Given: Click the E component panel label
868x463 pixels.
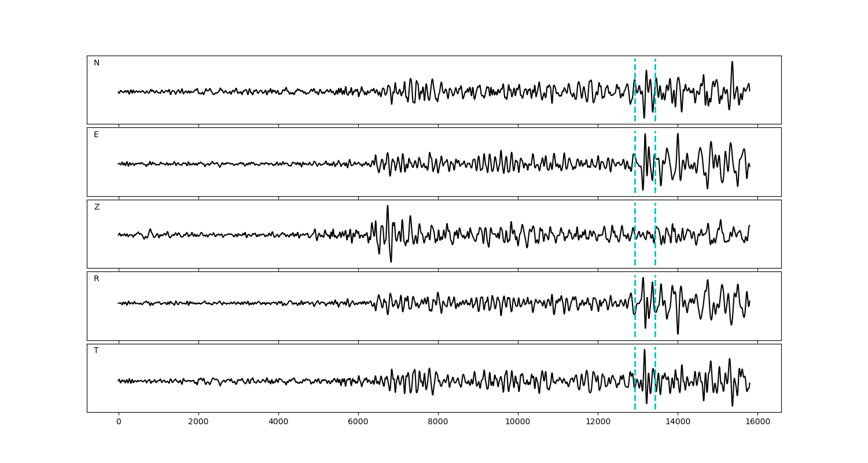Looking at the screenshot, I should click(x=96, y=135).
